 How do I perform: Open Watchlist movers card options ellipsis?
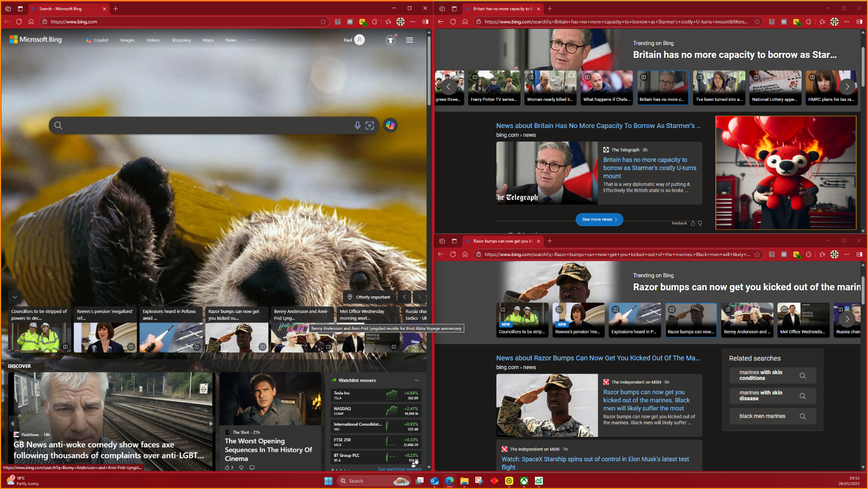pos(417,380)
